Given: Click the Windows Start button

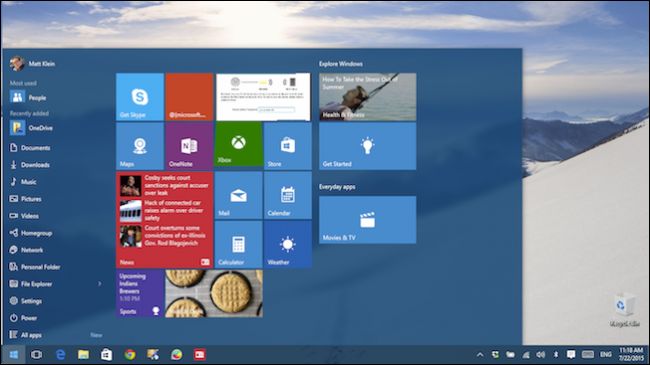Looking at the screenshot, I should 13,355.
